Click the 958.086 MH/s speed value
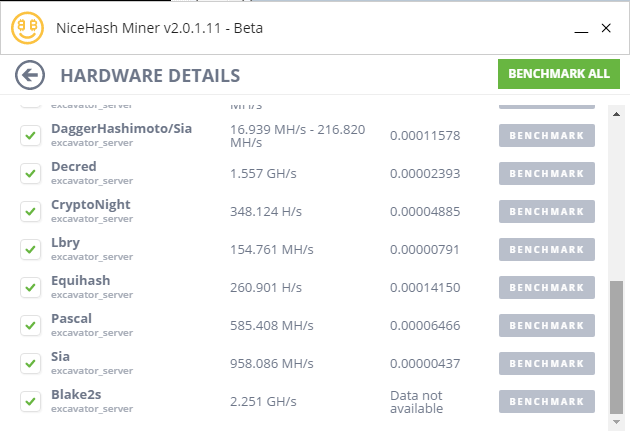Image resolution: width=630 pixels, height=442 pixels. pos(272,363)
